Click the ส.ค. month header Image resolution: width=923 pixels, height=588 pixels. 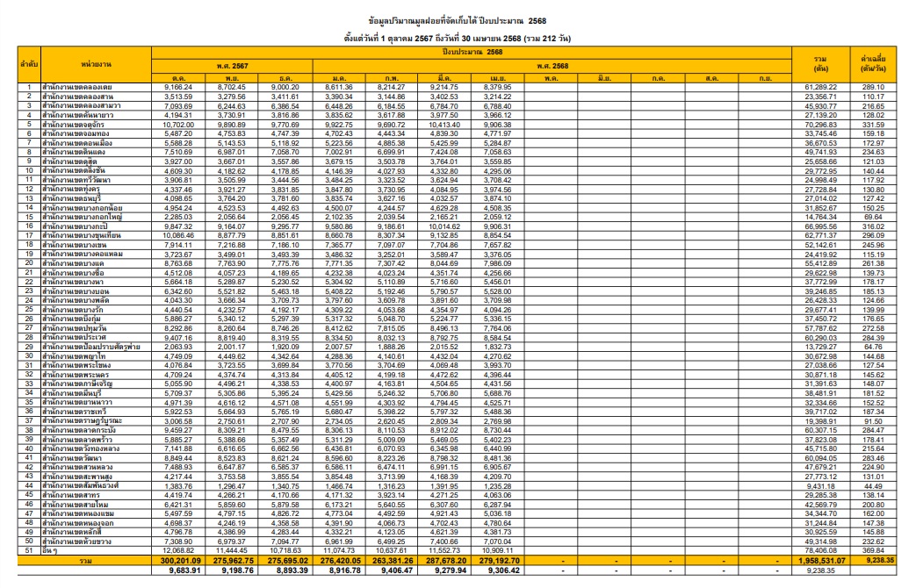[711, 77]
